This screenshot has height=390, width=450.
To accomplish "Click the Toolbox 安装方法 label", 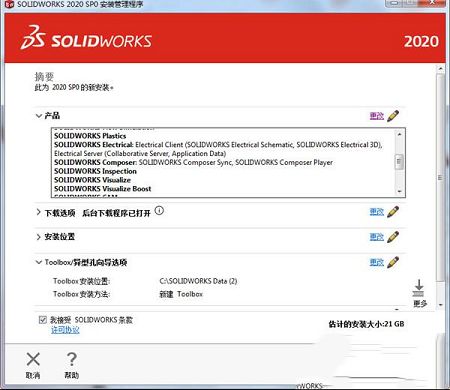I will 81,294.
